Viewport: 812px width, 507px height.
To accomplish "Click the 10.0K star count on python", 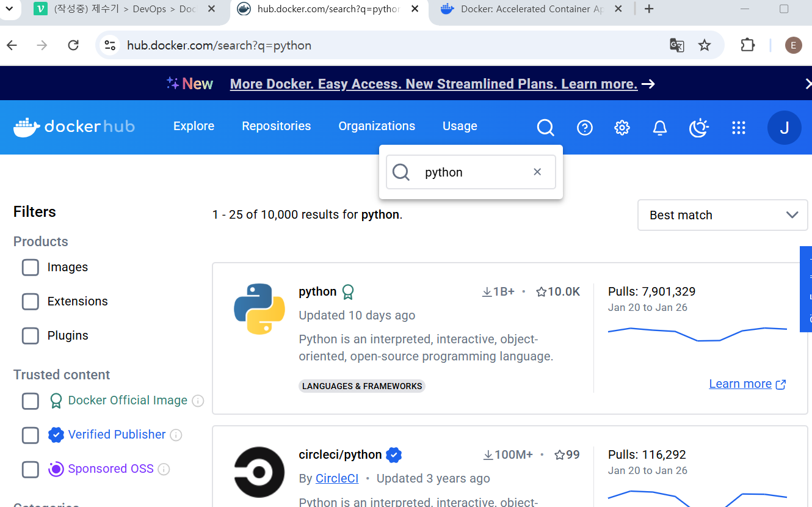I will coord(558,291).
